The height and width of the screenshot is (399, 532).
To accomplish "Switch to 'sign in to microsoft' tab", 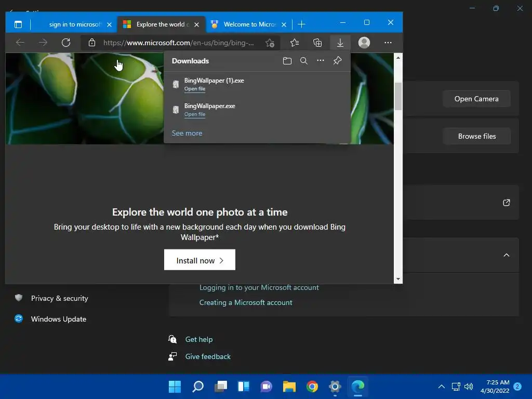I will coord(75,24).
